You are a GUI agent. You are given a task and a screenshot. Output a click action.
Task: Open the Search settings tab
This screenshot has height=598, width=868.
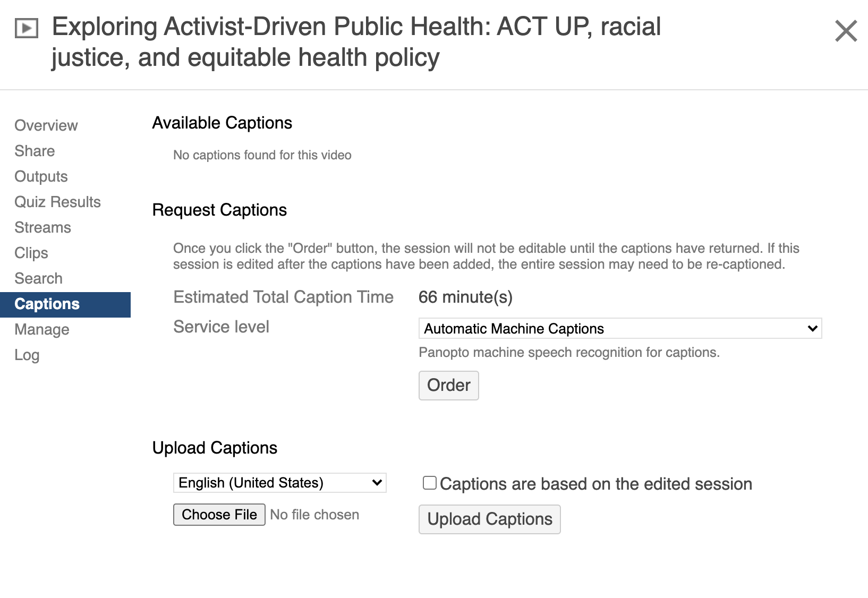click(x=38, y=278)
